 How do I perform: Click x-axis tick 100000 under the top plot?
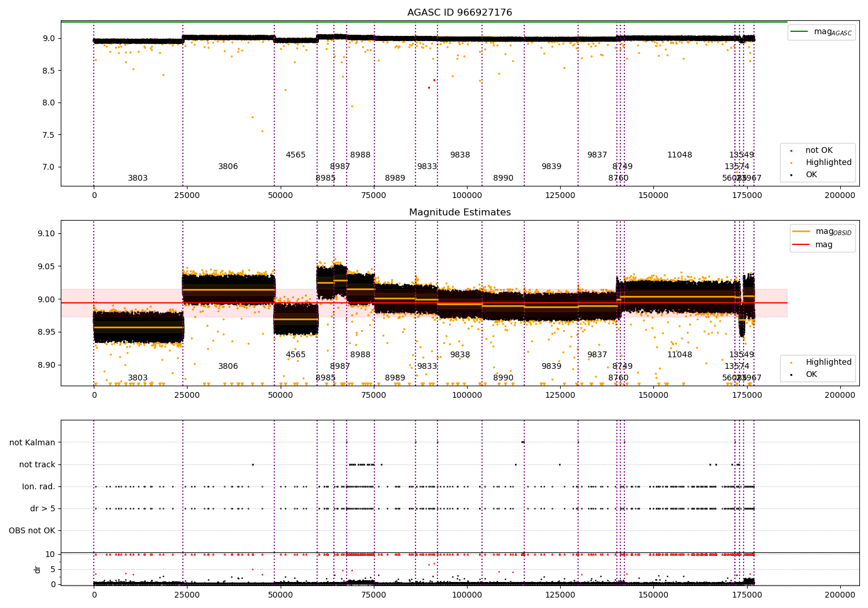click(x=466, y=196)
